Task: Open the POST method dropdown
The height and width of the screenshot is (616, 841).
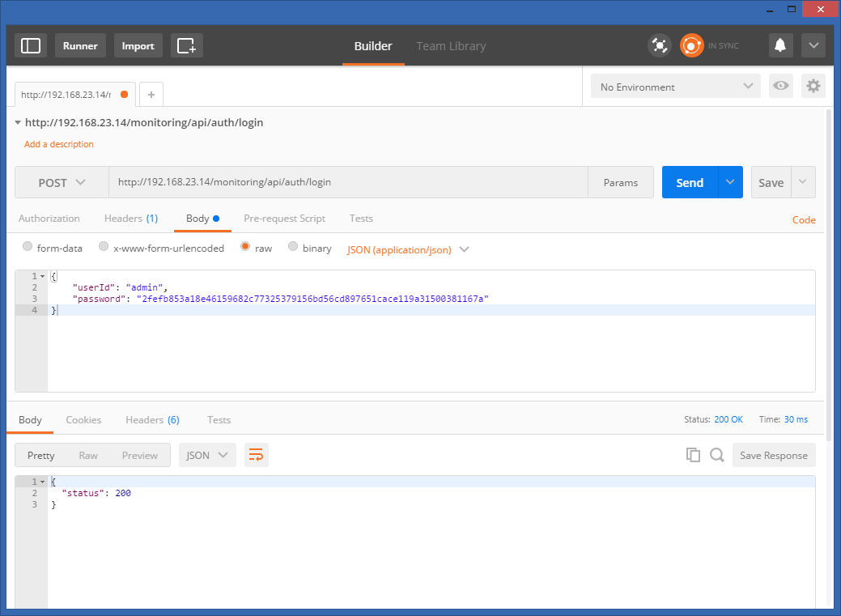Action: point(62,183)
